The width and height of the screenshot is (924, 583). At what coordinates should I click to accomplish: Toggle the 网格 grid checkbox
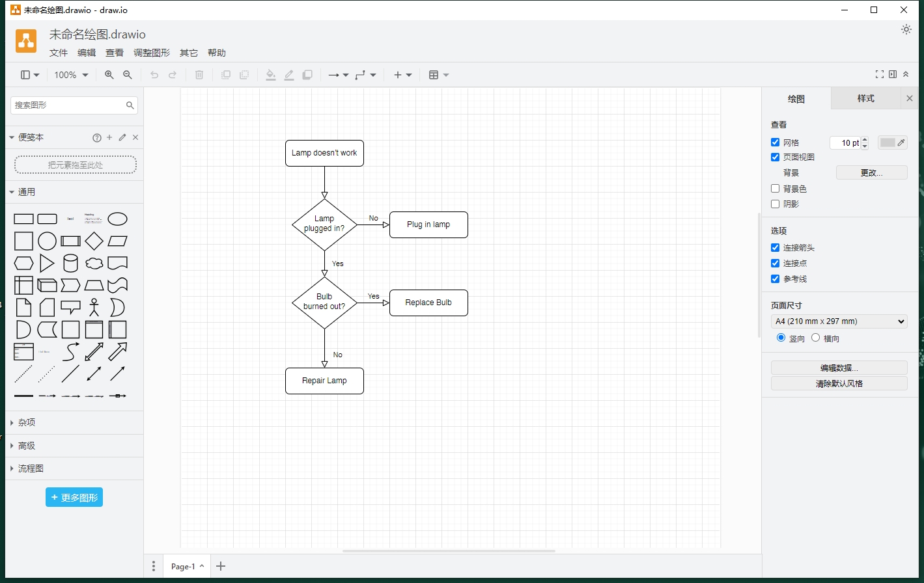775,142
